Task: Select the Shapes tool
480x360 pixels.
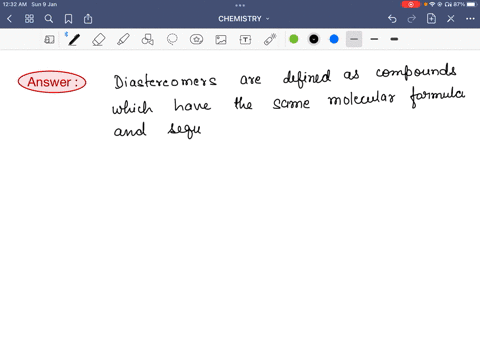Action: (x=148, y=39)
